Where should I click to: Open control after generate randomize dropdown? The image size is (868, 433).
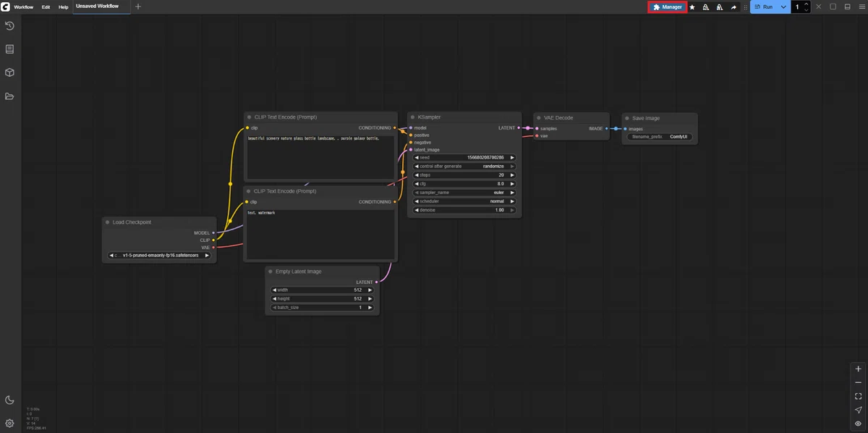click(x=464, y=166)
